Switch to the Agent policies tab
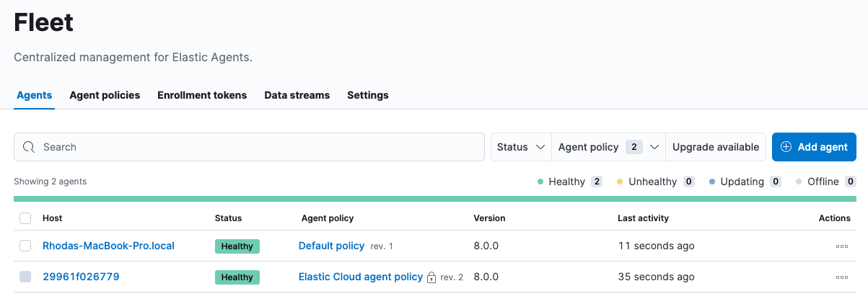 click(x=105, y=95)
